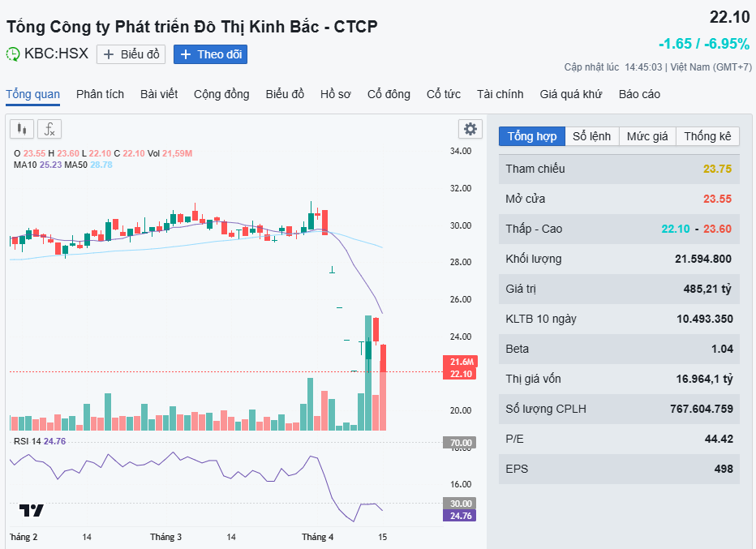The image size is (756, 549).
Task: Click the clock icon beside KBC:HSX
Action: pyautogui.click(x=13, y=54)
